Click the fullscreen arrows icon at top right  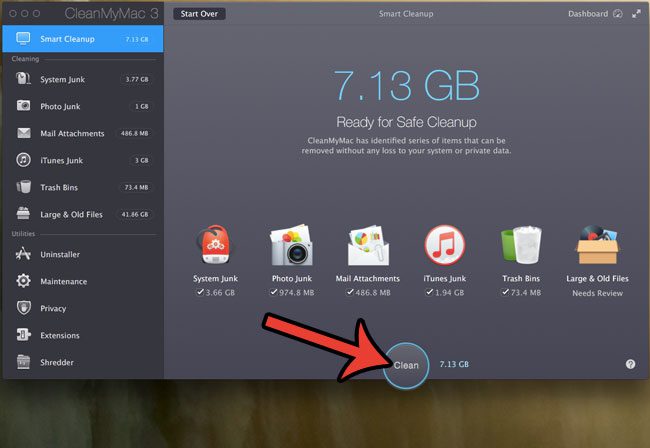click(636, 14)
